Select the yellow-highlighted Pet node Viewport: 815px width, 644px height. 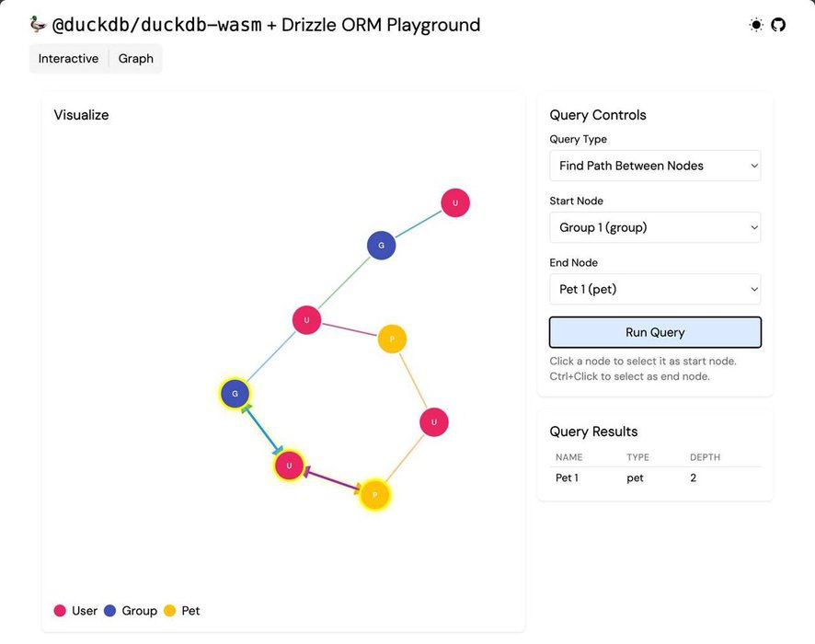pyautogui.click(x=374, y=494)
